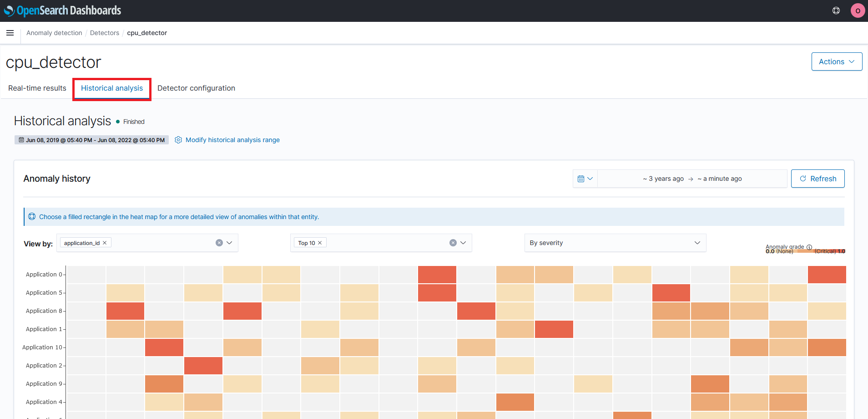
Task: Switch to the Detector configuration tab
Action: point(196,88)
